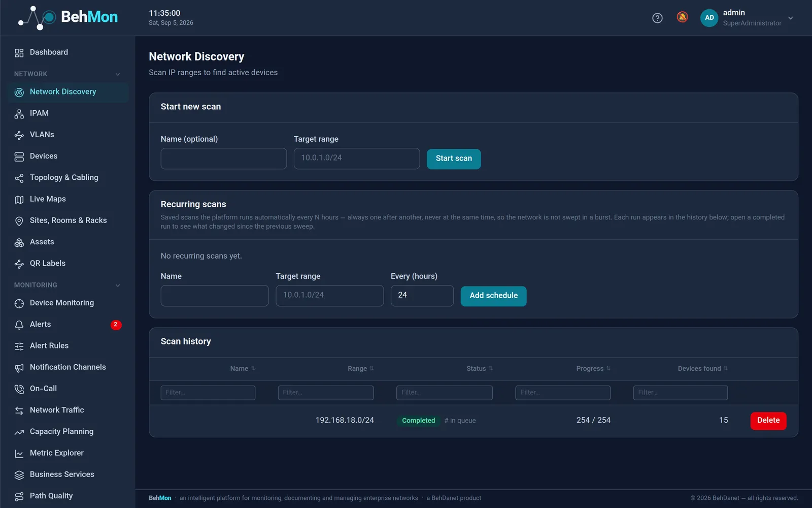Click the Device Monitoring icon
This screenshot has width=812, height=508.
[x=19, y=303]
